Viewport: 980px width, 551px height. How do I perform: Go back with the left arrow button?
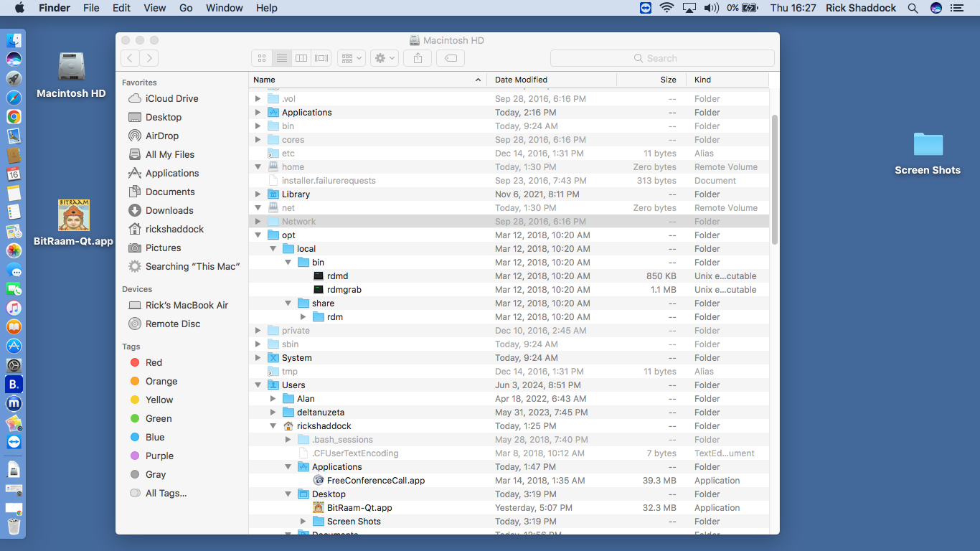click(x=130, y=58)
